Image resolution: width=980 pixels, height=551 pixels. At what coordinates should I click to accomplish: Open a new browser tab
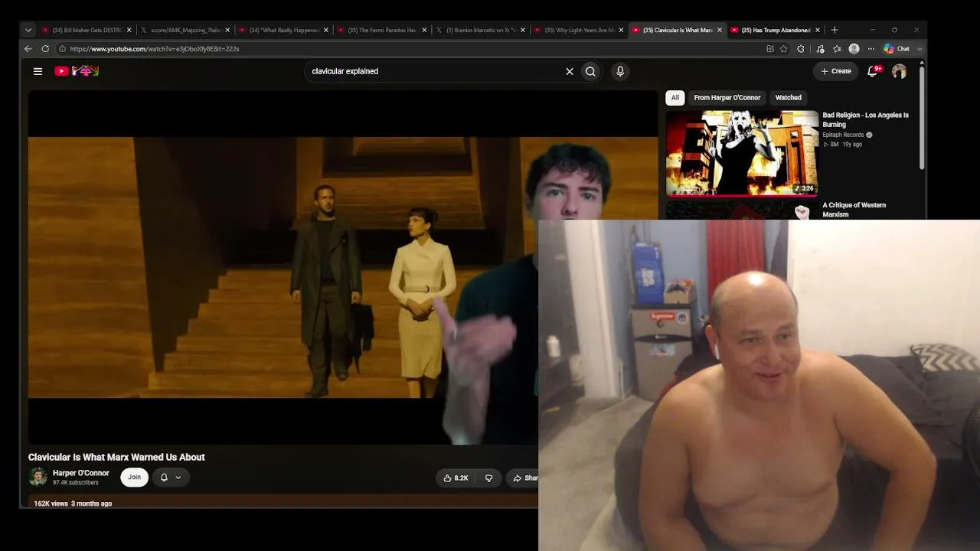coord(835,30)
